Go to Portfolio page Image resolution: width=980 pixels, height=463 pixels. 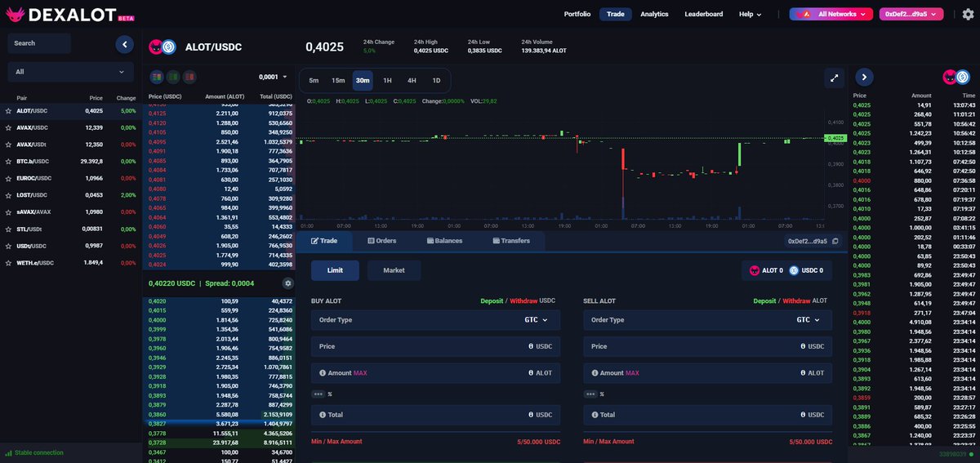click(577, 14)
